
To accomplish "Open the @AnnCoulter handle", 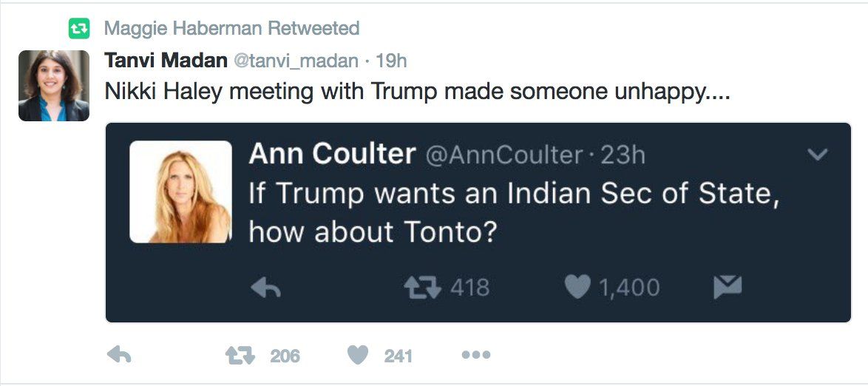I will point(504,155).
